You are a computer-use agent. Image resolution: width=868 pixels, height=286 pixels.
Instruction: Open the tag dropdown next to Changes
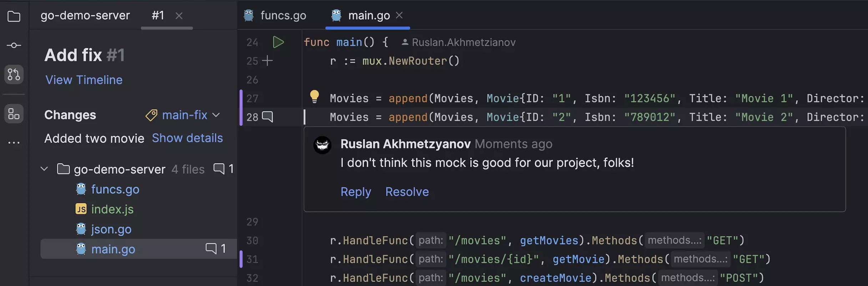[x=151, y=115]
